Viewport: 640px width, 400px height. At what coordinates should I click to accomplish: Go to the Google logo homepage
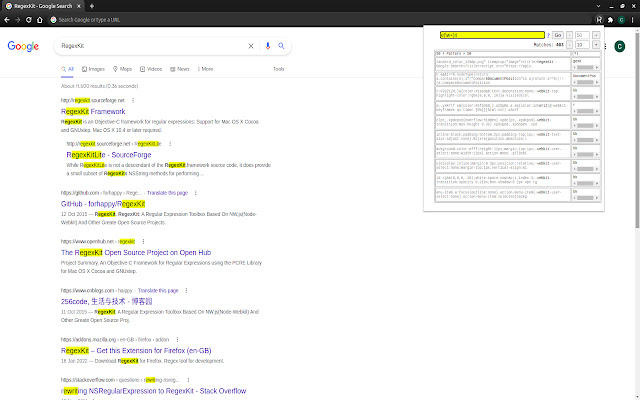pos(23,46)
